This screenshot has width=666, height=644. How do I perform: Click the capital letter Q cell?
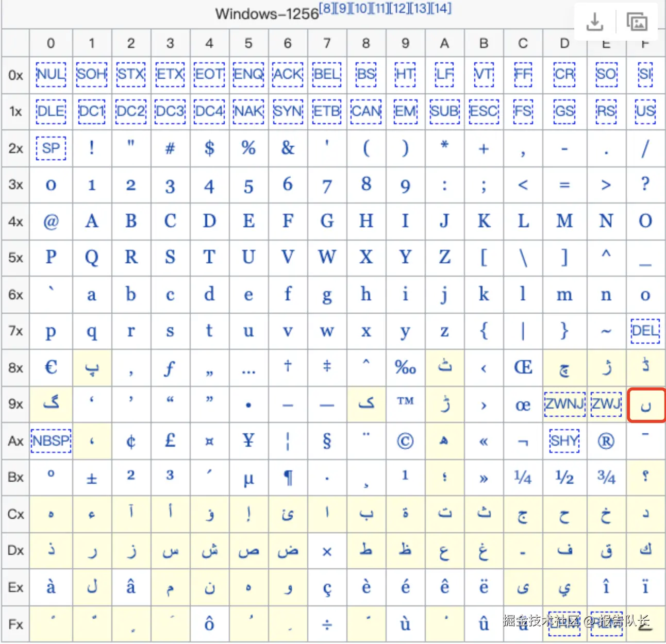pos(91,258)
